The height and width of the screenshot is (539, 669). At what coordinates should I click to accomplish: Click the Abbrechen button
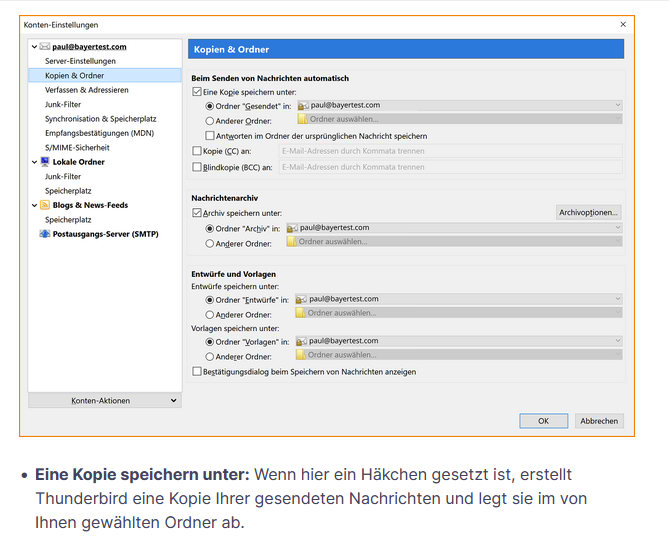(x=599, y=421)
